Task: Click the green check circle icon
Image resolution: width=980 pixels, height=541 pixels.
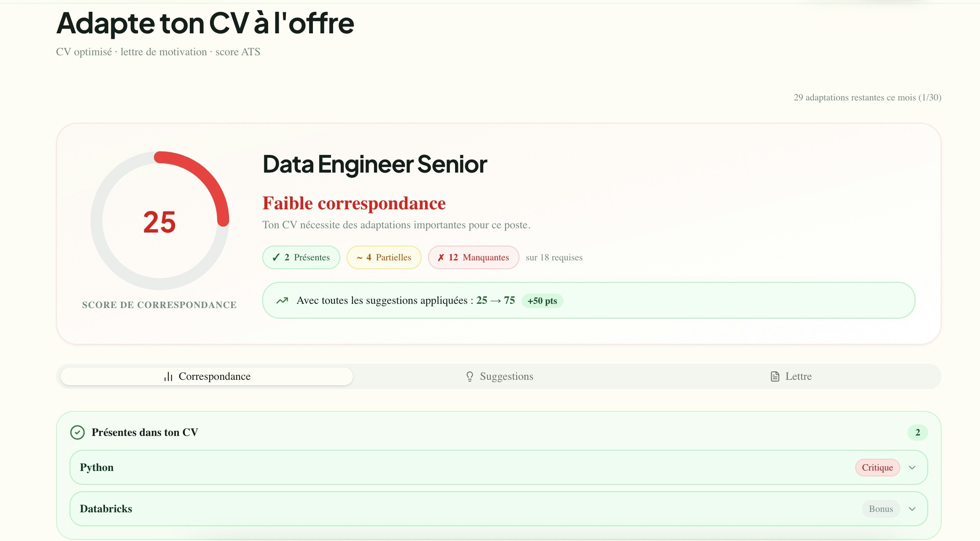Action: pos(78,433)
